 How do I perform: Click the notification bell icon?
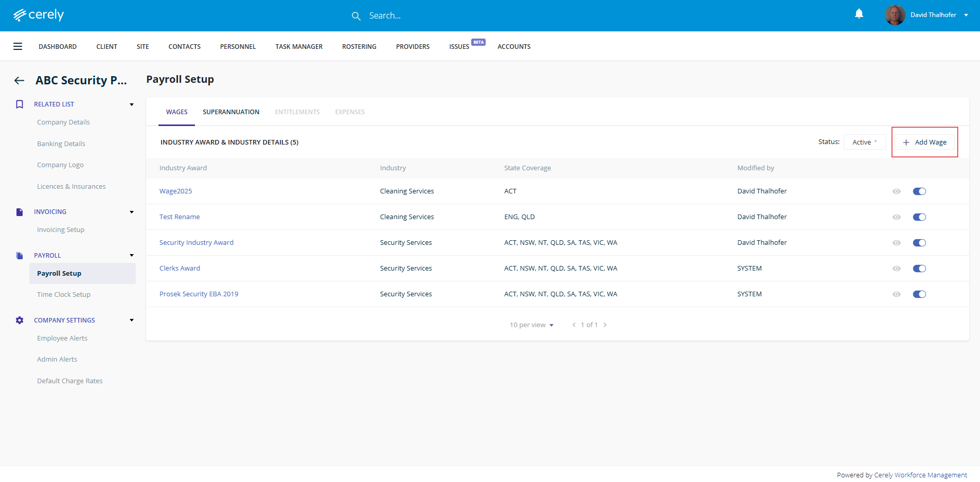(x=859, y=14)
